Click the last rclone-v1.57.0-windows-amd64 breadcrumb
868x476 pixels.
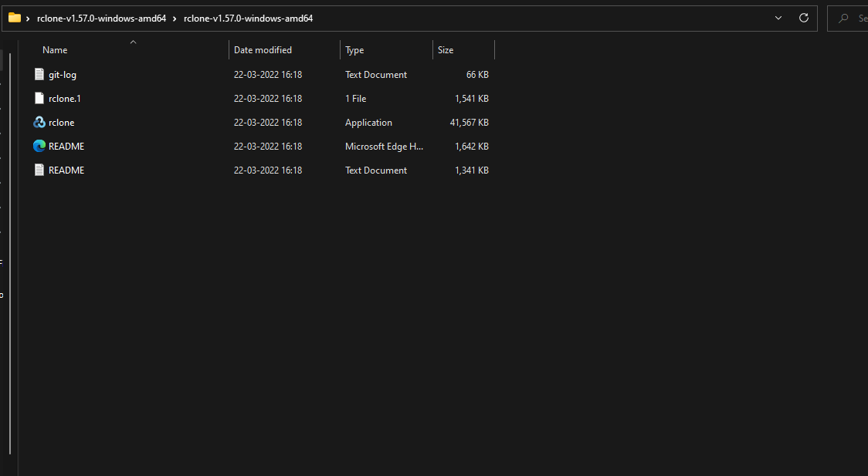click(248, 19)
